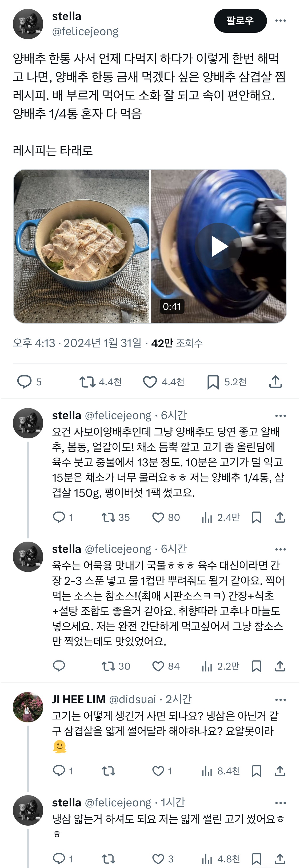View analytics showing 8.4천 views
This screenshot has width=300, height=868.
(221, 771)
